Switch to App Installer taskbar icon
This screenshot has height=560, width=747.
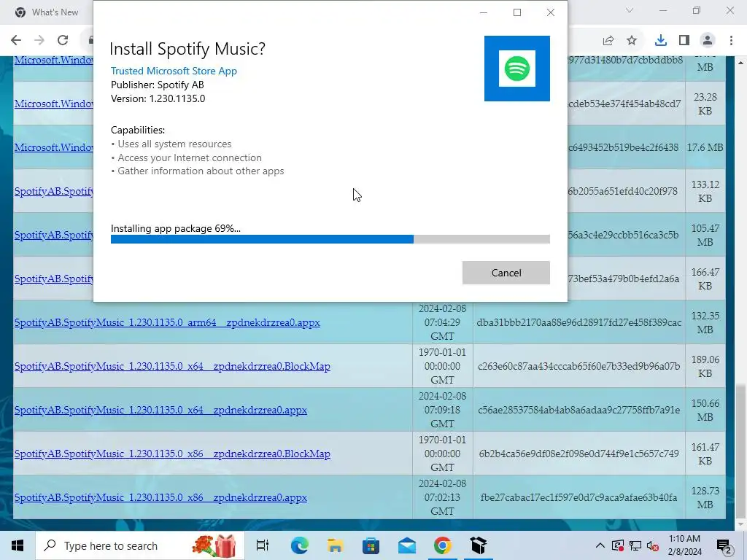[x=479, y=545]
